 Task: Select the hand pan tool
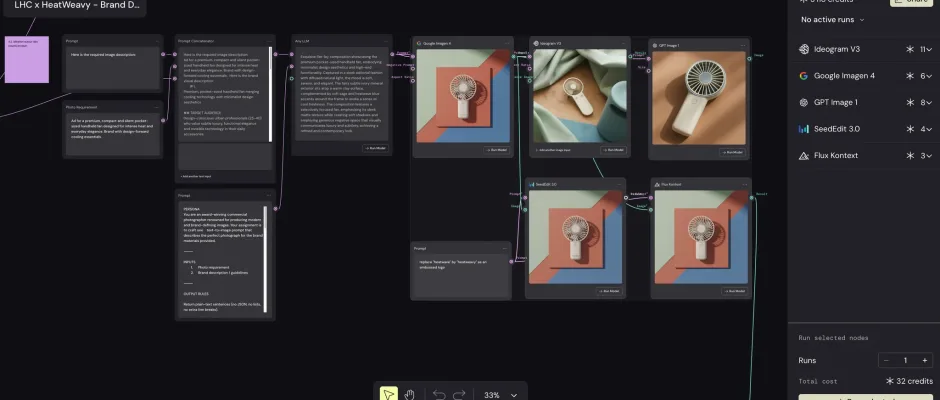point(409,395)
